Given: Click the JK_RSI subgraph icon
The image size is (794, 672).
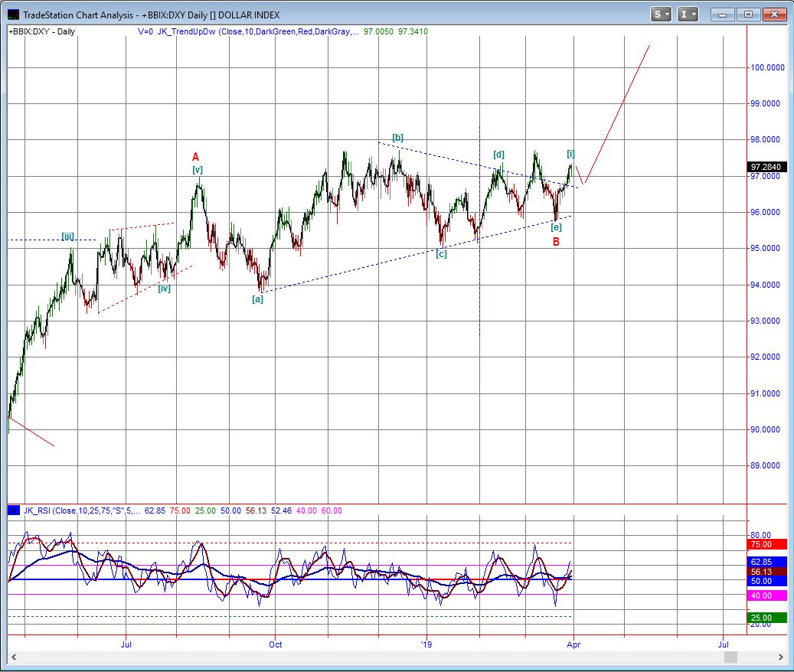Looking at the screenshot, I should point(14,511).
